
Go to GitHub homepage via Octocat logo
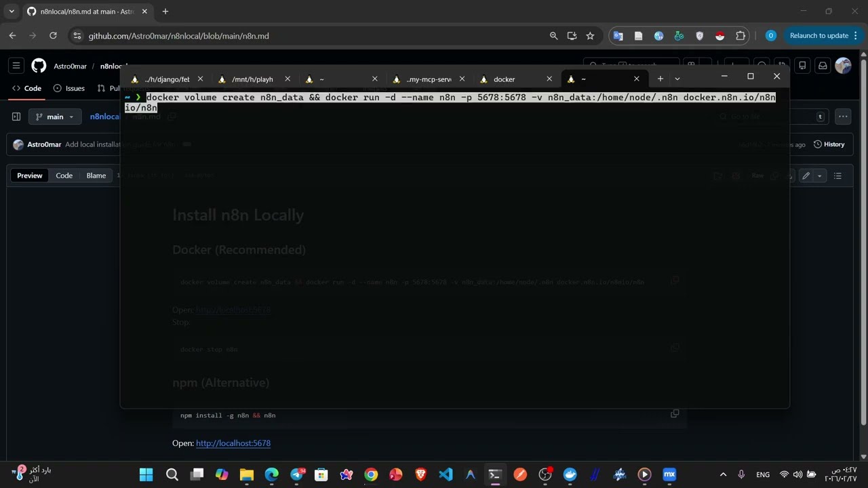tap(39, 66)
